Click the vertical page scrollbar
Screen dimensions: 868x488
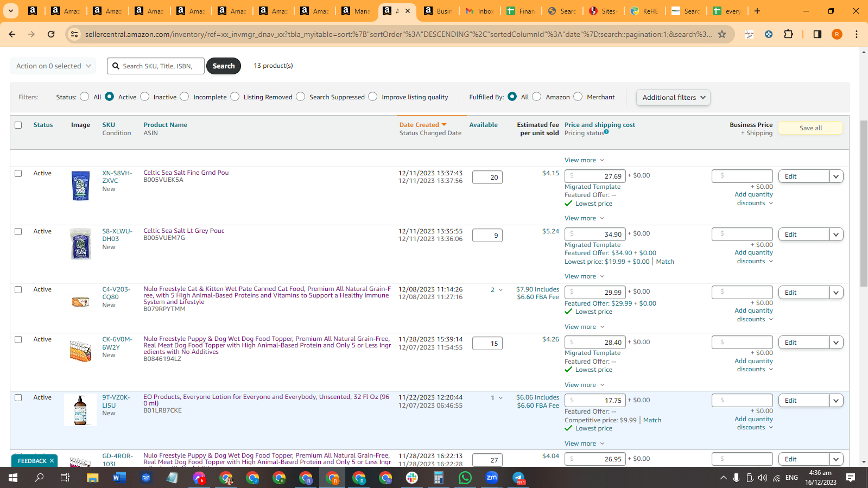pyautogui.click(x=864, y=204)
